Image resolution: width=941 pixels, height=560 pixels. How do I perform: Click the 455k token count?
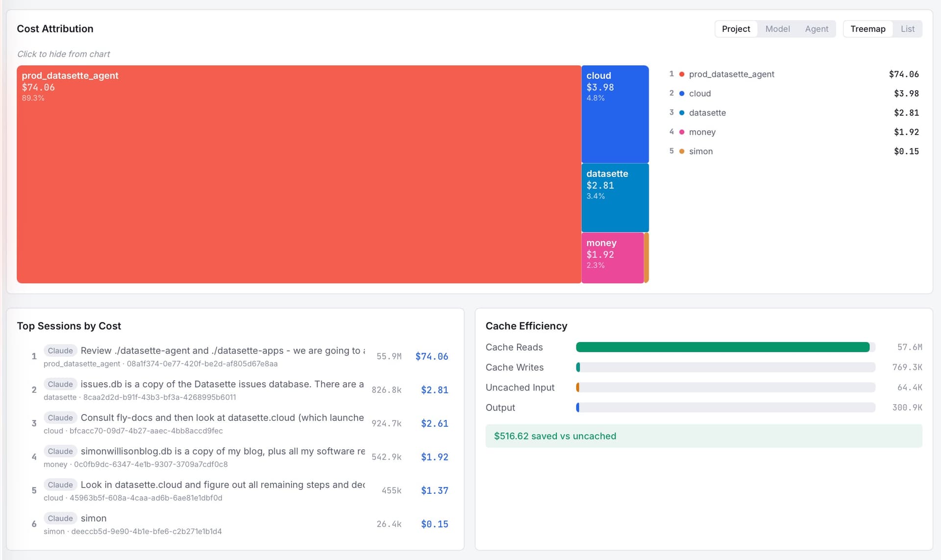click(x=392, y=490)
